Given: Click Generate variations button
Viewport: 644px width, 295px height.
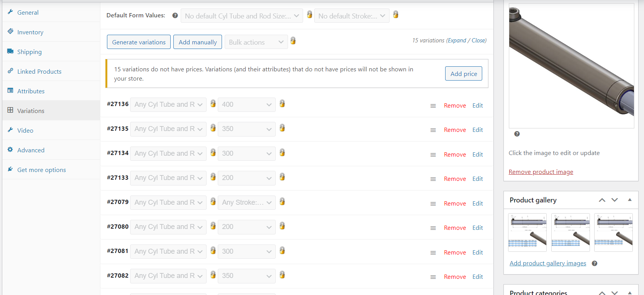Looking at the screenshot, I should click(139, 42).
